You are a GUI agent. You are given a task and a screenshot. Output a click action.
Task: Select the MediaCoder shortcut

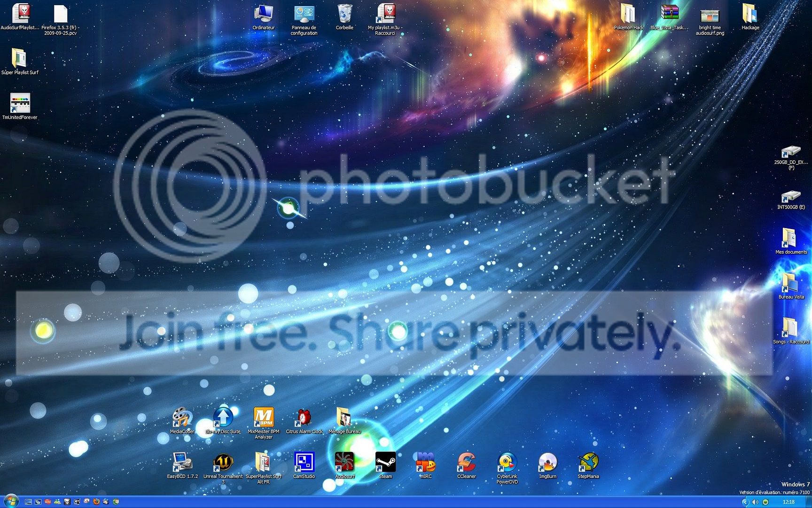tap(182, 421)
